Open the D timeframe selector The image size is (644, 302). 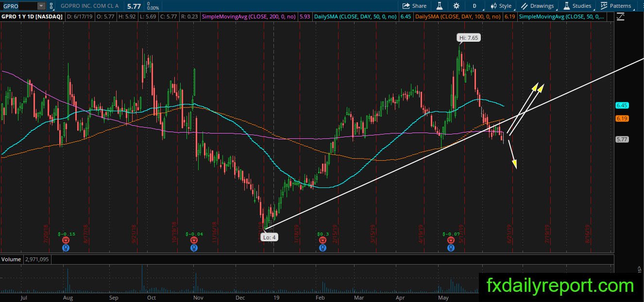(x=475, y=6)
